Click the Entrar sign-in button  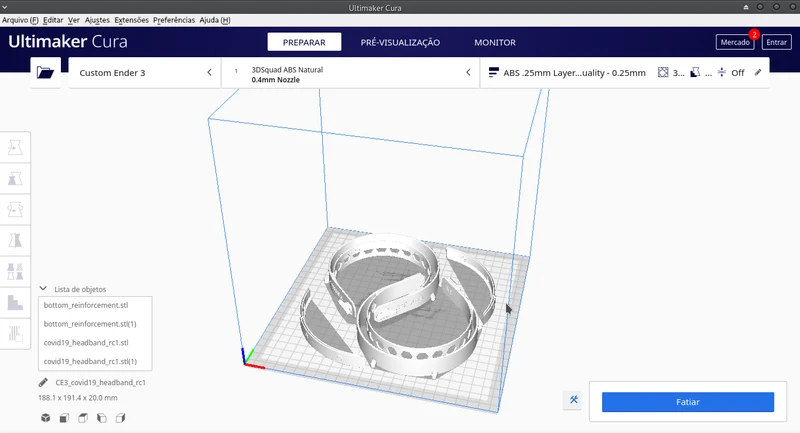point(777,42)
